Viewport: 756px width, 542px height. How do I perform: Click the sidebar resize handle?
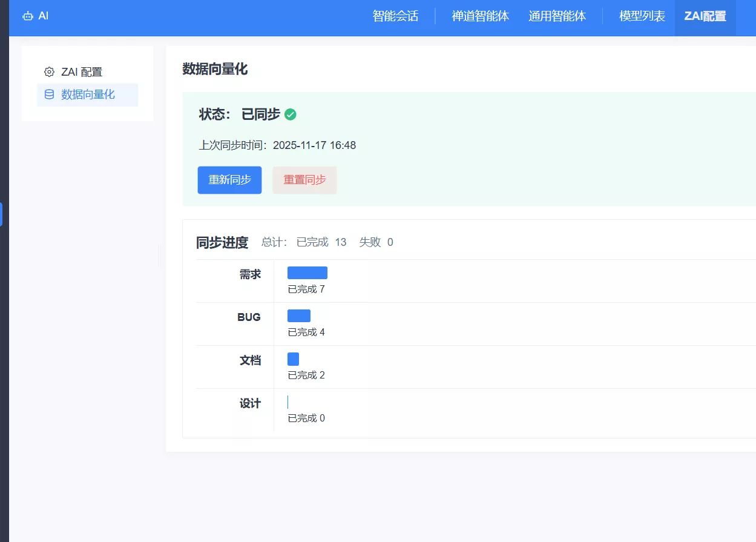pos(160,256)
